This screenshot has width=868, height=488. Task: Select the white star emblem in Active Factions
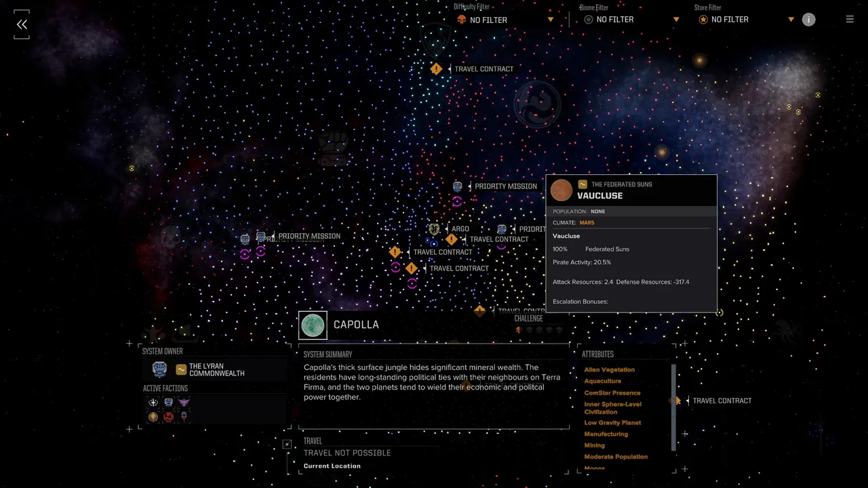pos(153,403)
